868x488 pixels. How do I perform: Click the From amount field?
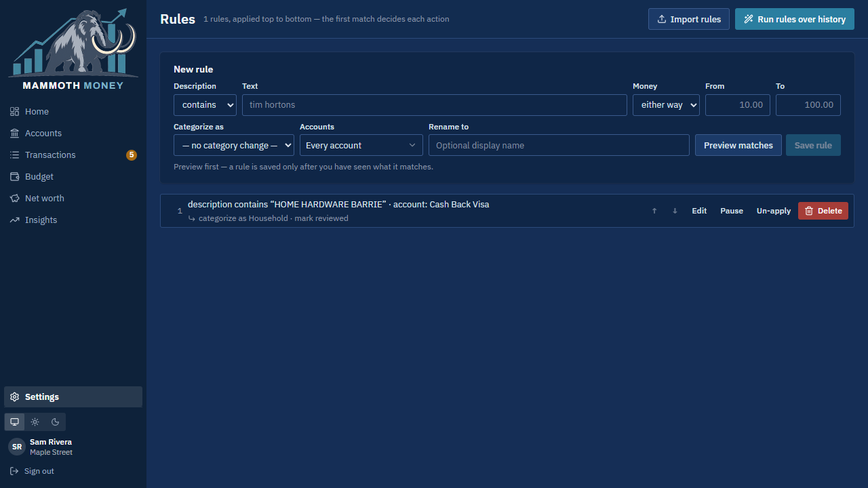tap(738, 105)
